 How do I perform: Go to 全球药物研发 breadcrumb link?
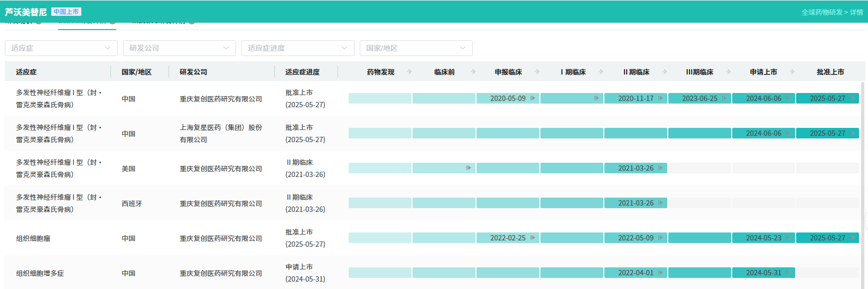click(x=822, y=12)
